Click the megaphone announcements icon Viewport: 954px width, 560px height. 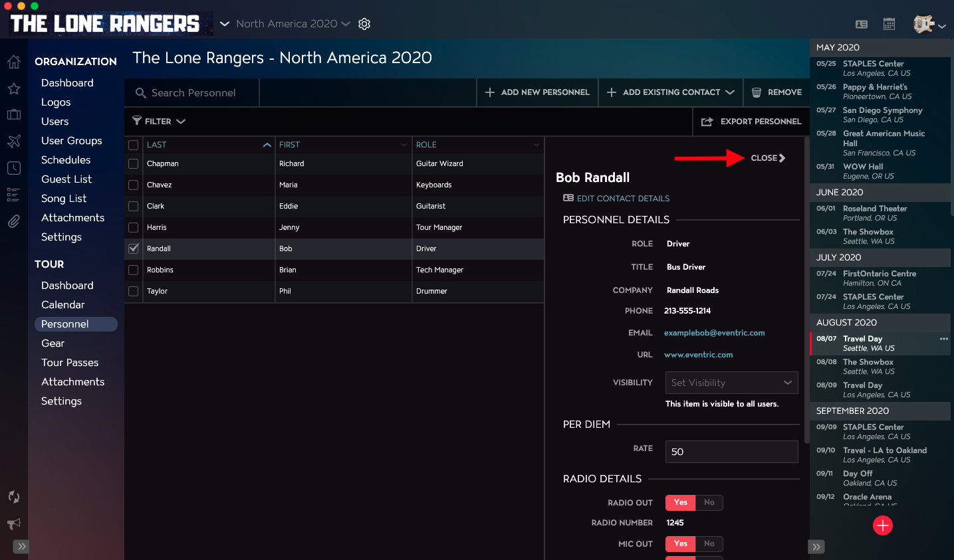[14, 523]
